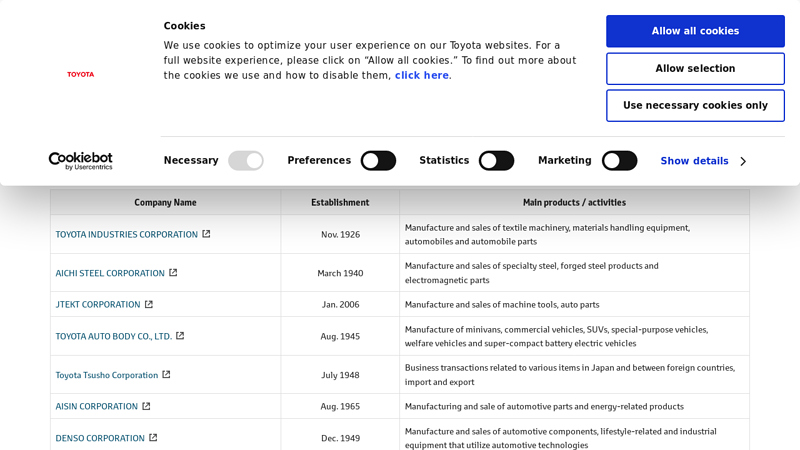Expand Show details in cookie banner
The width and height of the screenshot is (800, 450).
point(702,161)
